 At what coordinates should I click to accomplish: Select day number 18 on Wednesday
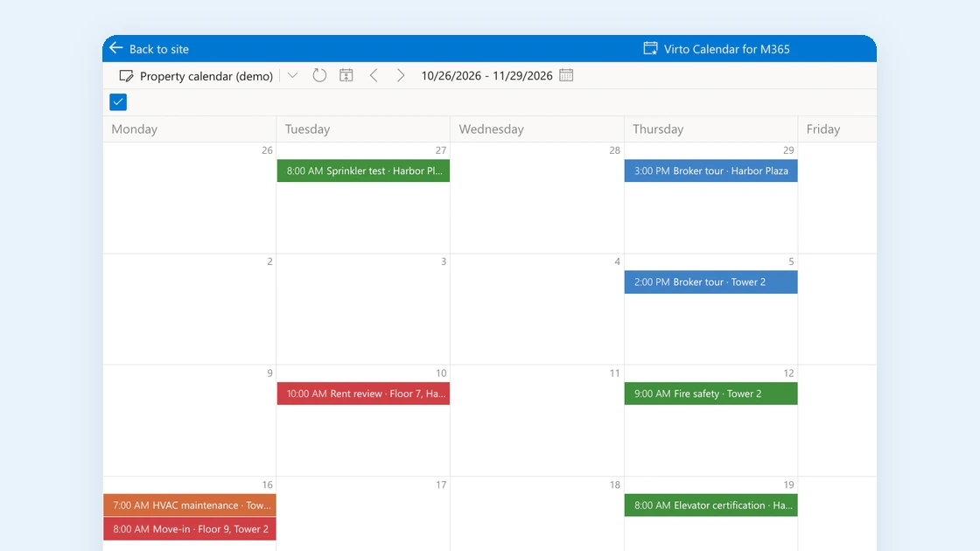pyautogui.click(x=614, y=485)
